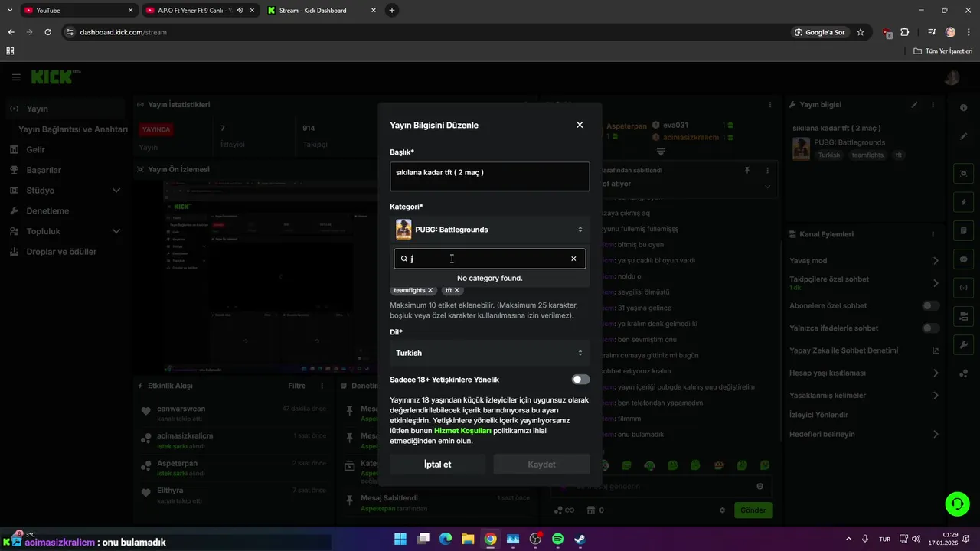Click the Başlık title input field
Image resolution: width=980 pixels, height=551 pixels.
490,176
